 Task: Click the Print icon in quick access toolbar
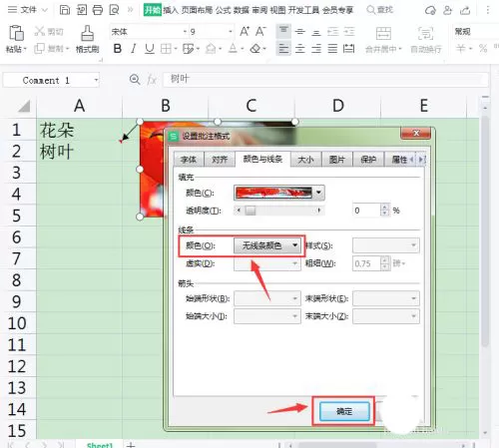(98, 10)
